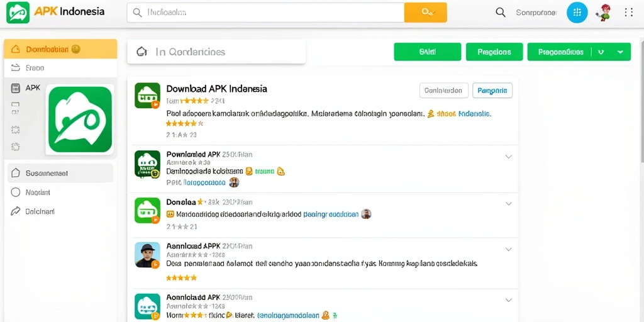644x322 pixels.
Task: Open the user avatar profile icon
Action: click(x=603, y=13)
